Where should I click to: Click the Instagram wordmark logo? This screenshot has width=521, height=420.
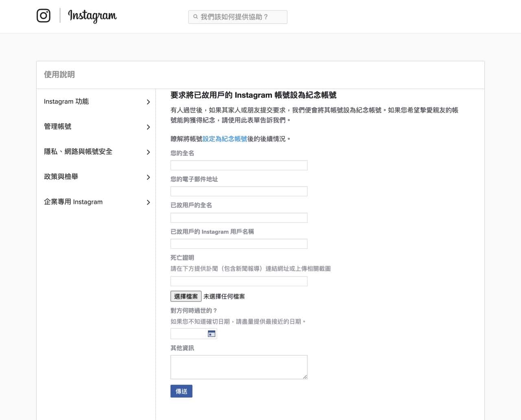[x=92, y=16]
